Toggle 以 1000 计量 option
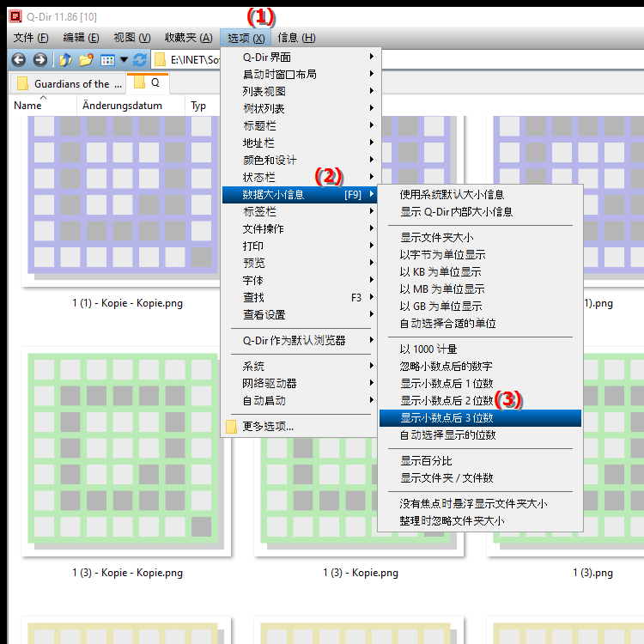Viewport: 644px width, 644px height. [480, 349]
